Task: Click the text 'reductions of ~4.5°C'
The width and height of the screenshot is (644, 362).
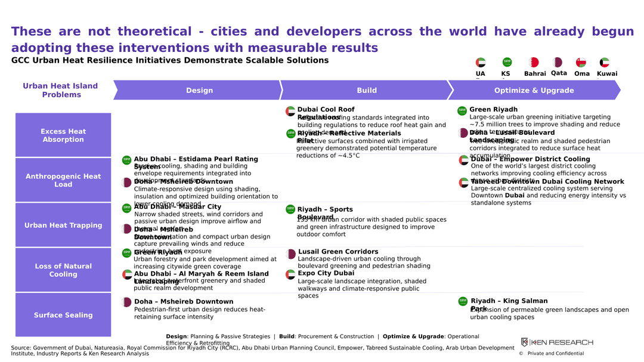Action: click(x=328, y=155)
